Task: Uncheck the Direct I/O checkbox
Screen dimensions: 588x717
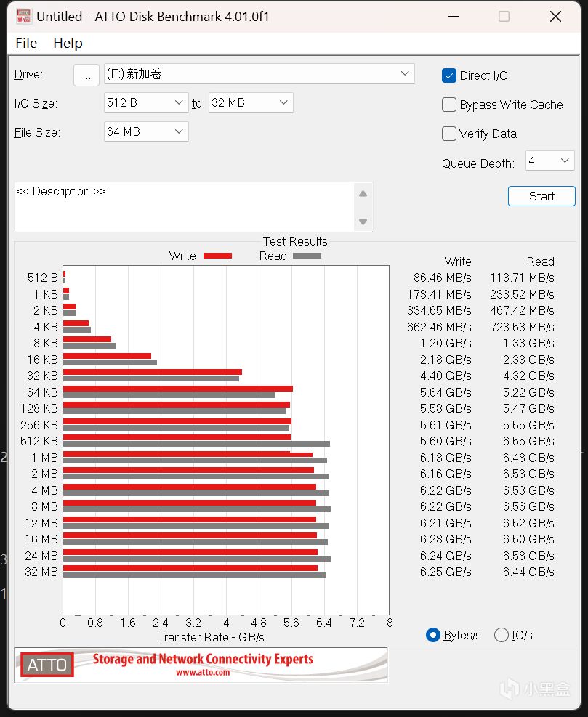Action: pyautogui.click(x=449, y=76)
